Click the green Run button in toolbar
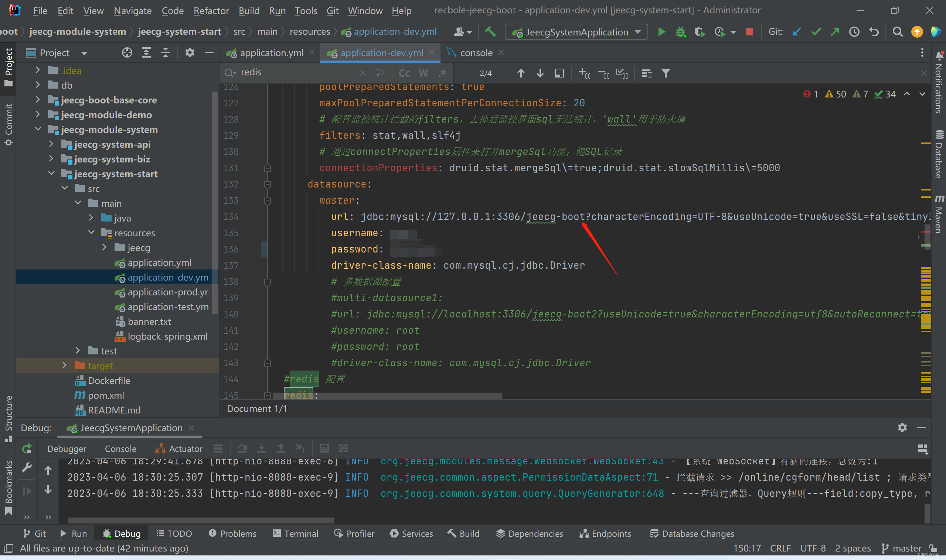Image resolution: width=946 pixels, height=560 pixels. (661, 32)
